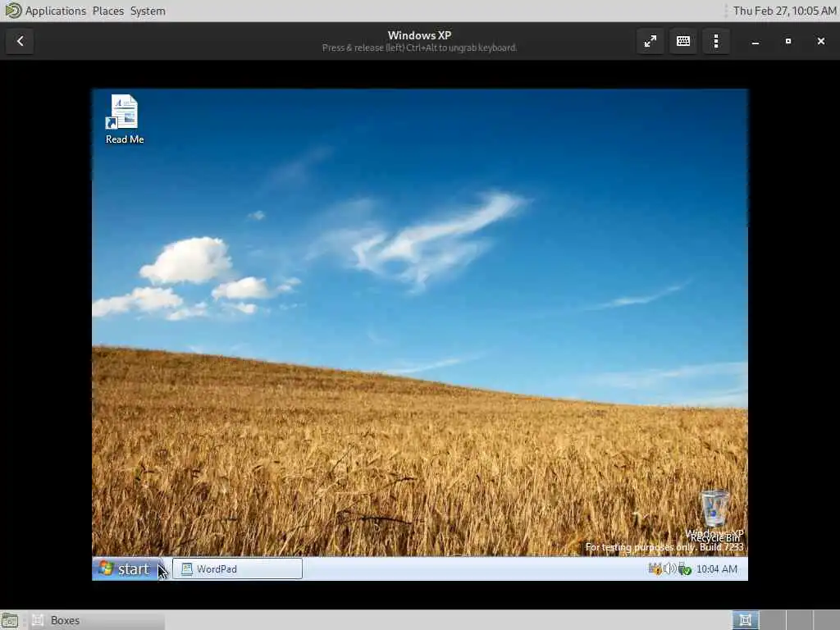Click the Safely Remove Hardware tray icon
Viewport: 840px width, 630px height.
[684, 569]
